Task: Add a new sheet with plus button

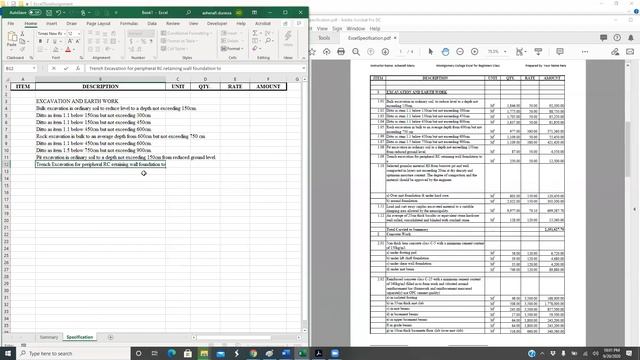Action: tap(110, 337)
